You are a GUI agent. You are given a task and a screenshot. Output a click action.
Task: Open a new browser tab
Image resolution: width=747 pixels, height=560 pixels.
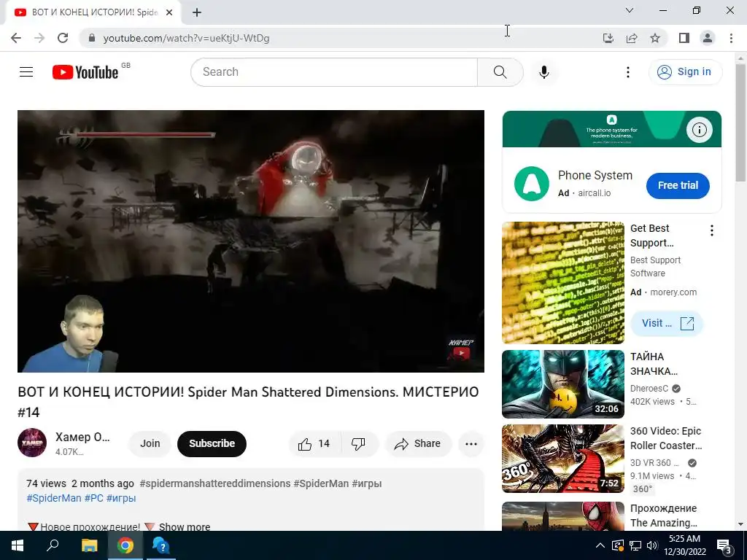(x=197, y=12)
